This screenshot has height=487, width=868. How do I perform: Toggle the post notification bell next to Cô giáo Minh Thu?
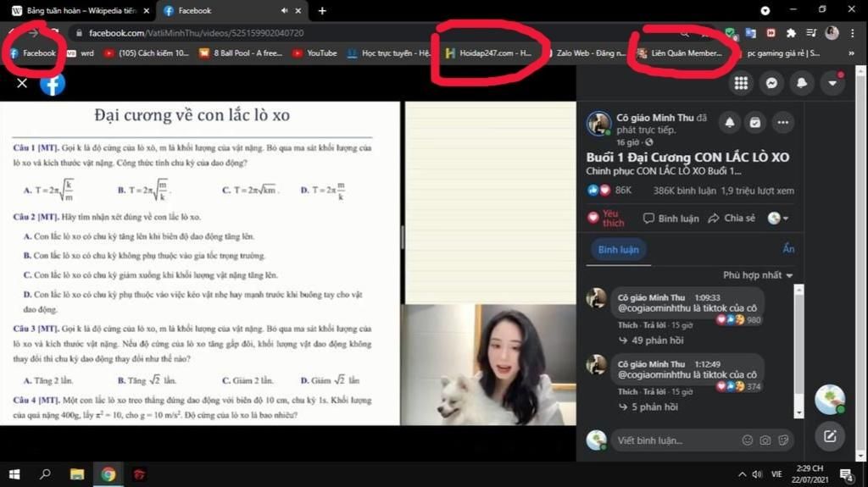tap(730, 122)
